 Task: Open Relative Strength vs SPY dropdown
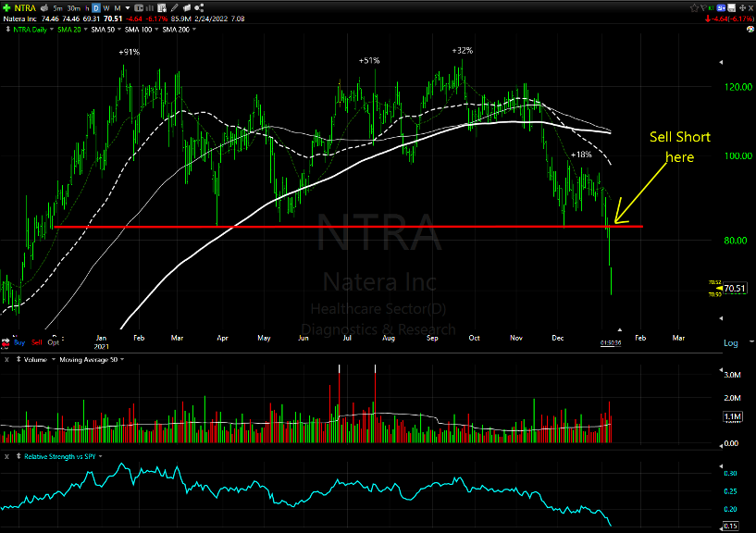point(100,456)
